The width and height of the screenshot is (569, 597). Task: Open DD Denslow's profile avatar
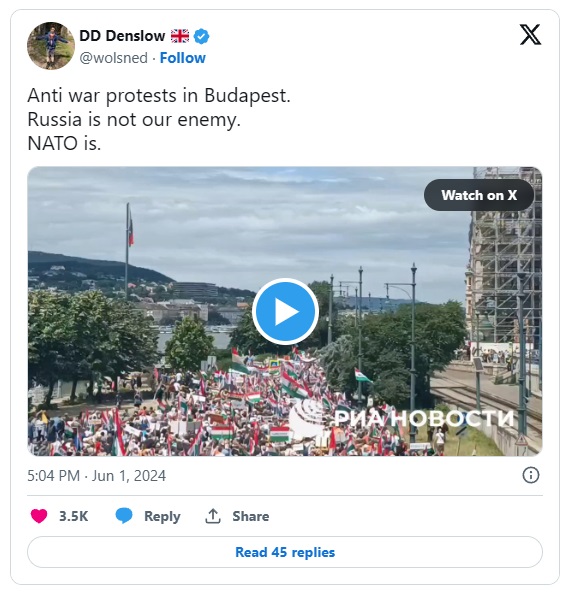coord(51,46)
